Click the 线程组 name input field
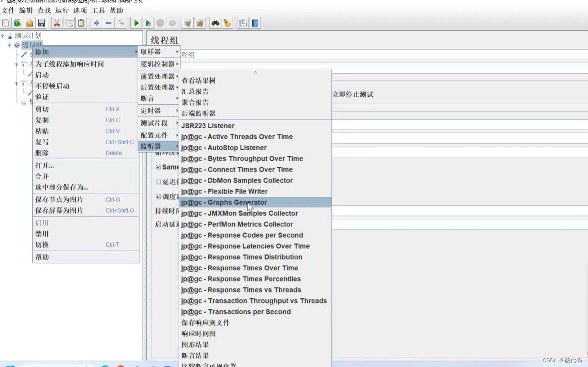The width and height of the screenshot is (588, 367). coord(384,55)
